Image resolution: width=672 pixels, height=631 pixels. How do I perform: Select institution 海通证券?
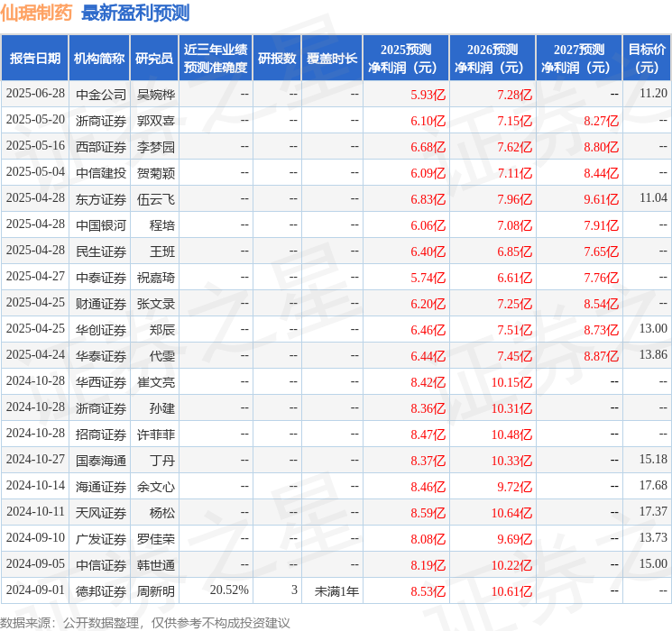click(101, 487)
